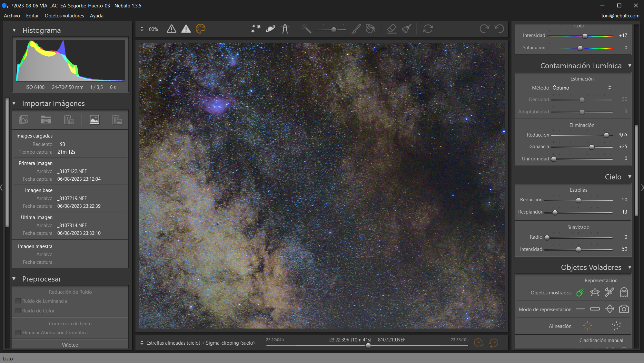Collapse the Contaminación Lumínica section

coord(629,66)
